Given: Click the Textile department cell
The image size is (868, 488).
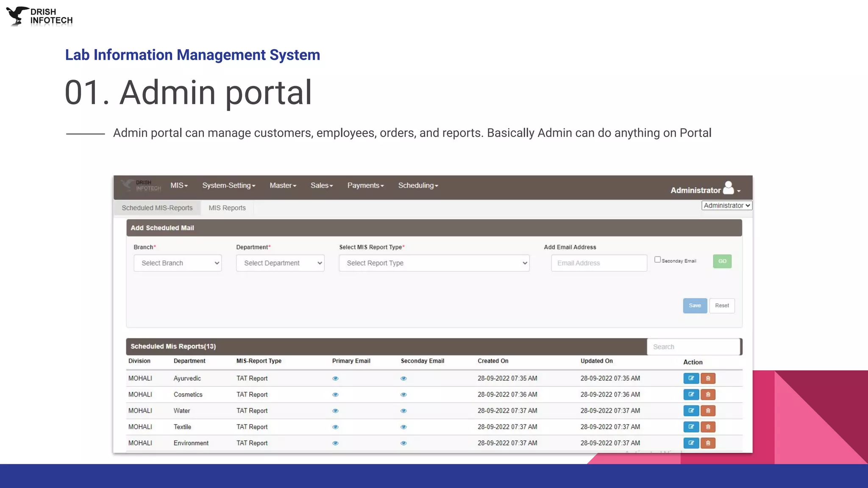Looking at the screenshot, I should point(182,427).
